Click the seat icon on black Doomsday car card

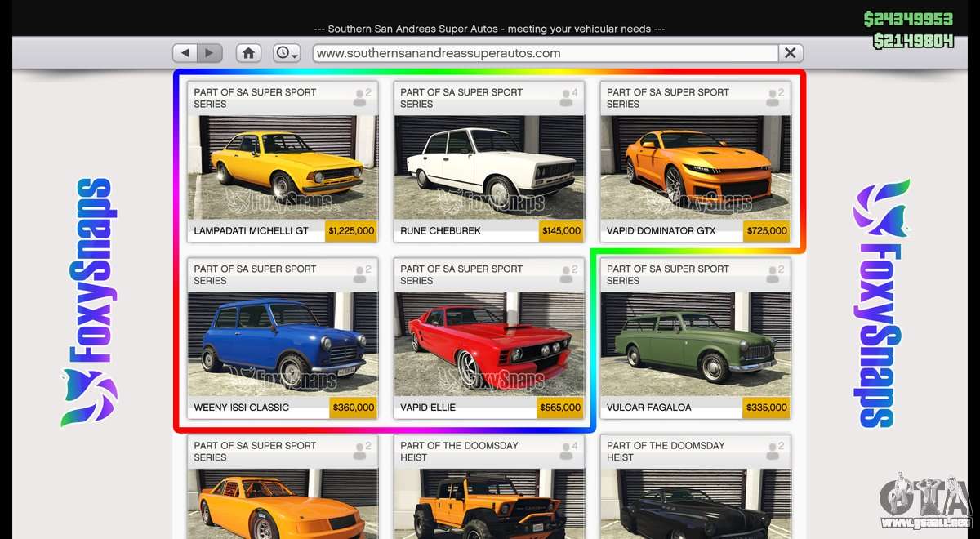click(x=775, y=452)
